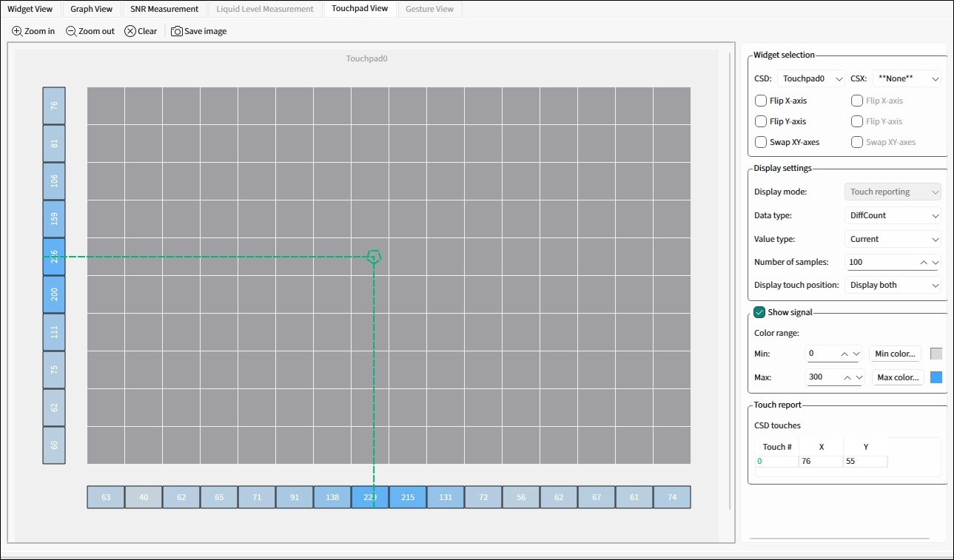Click the Zoom in magnifier icon

coord(17,31)
